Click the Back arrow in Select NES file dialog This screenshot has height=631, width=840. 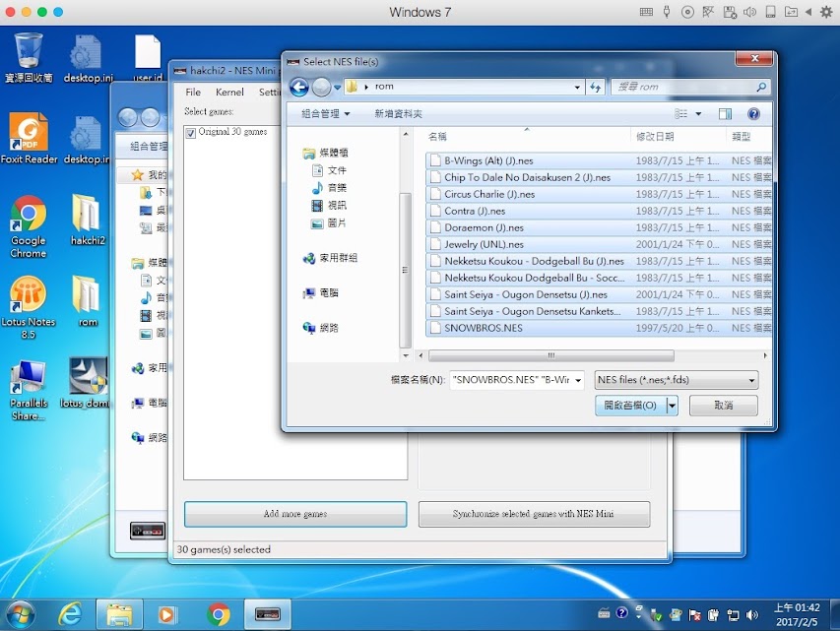[299, 87]
